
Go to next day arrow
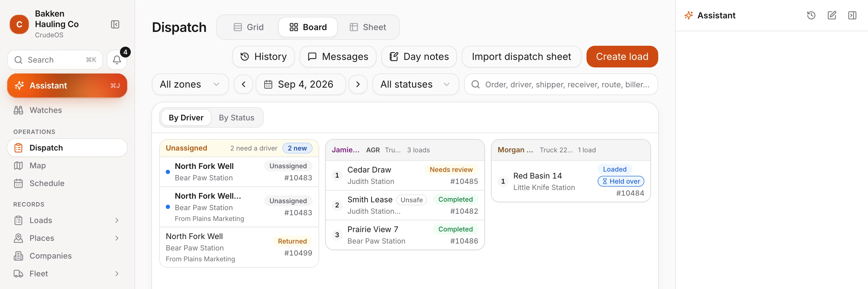point(358,85)
